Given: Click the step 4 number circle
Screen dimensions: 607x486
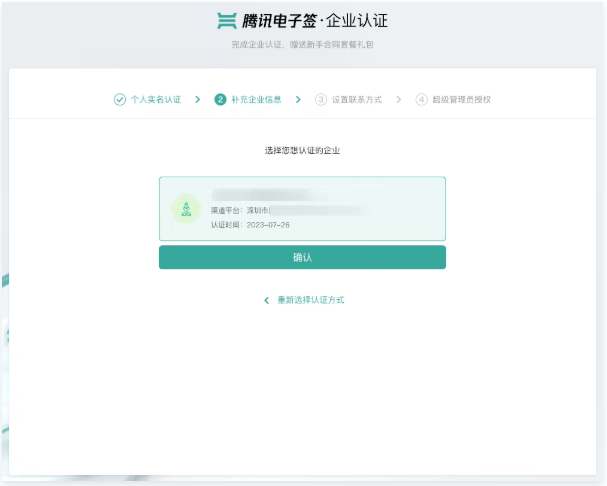Looking at the screenshot, I should coord(421,100).
